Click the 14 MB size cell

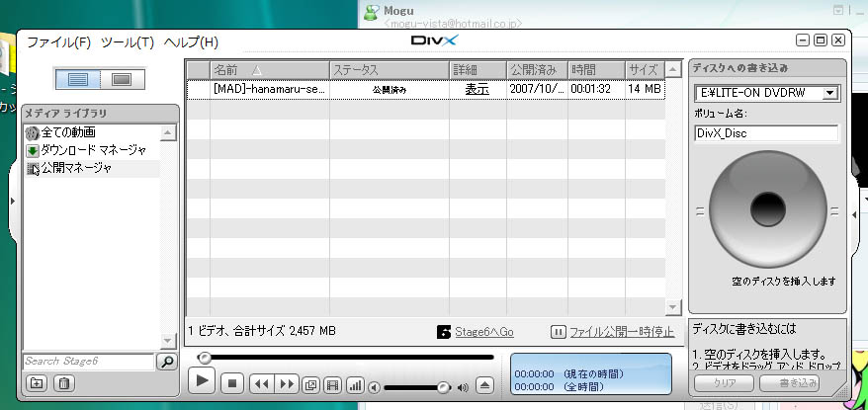(645, 89)
